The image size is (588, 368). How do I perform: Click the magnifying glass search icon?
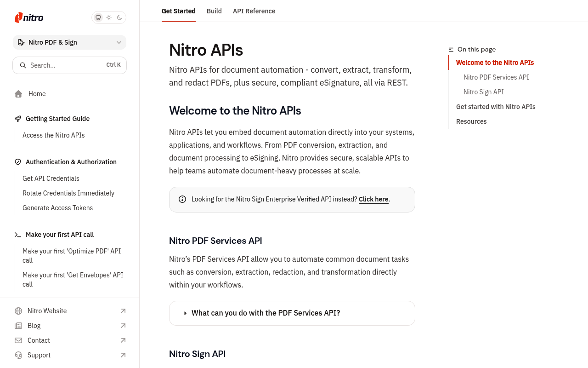coord(23,65)
